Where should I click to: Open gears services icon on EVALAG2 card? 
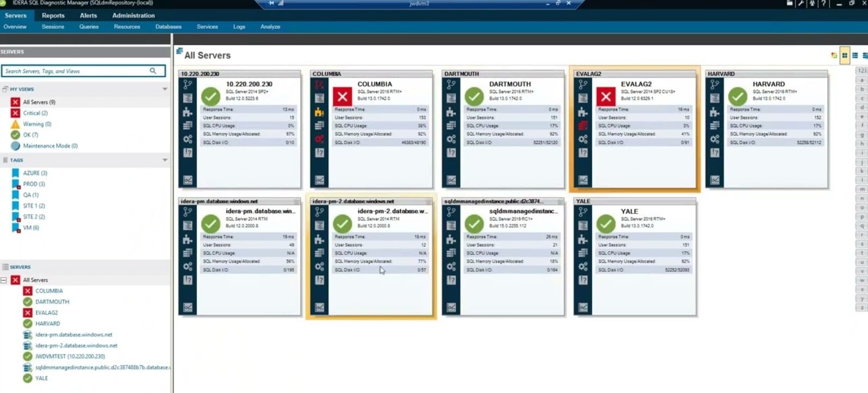click(583, 139)
